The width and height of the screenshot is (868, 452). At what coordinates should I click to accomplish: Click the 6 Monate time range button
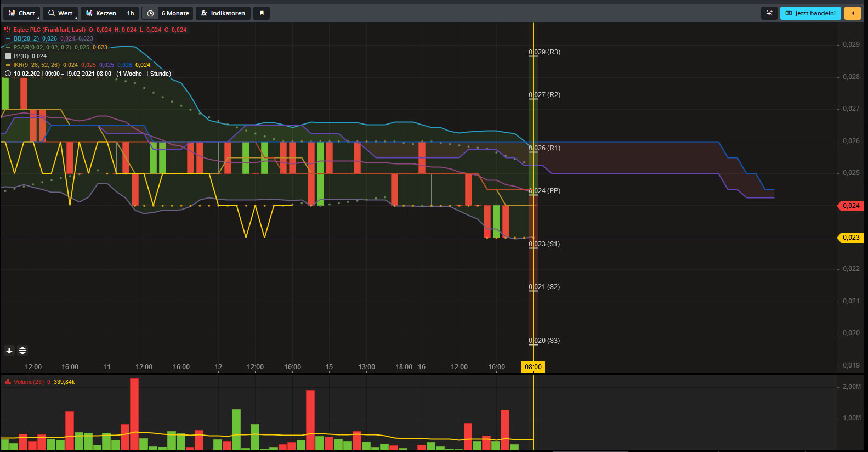click(175, 13)
